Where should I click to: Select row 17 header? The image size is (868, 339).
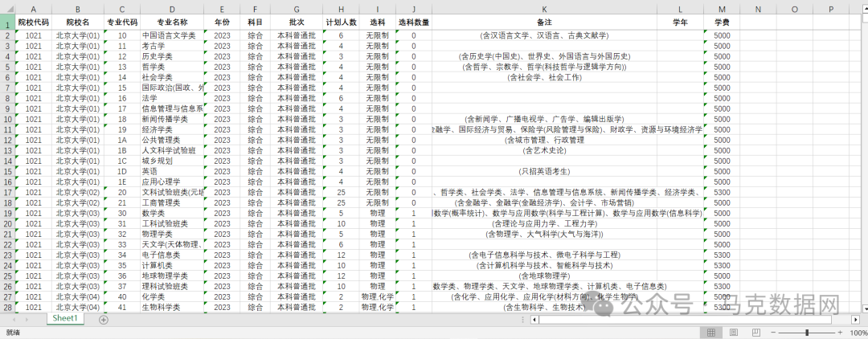[8, 192]
